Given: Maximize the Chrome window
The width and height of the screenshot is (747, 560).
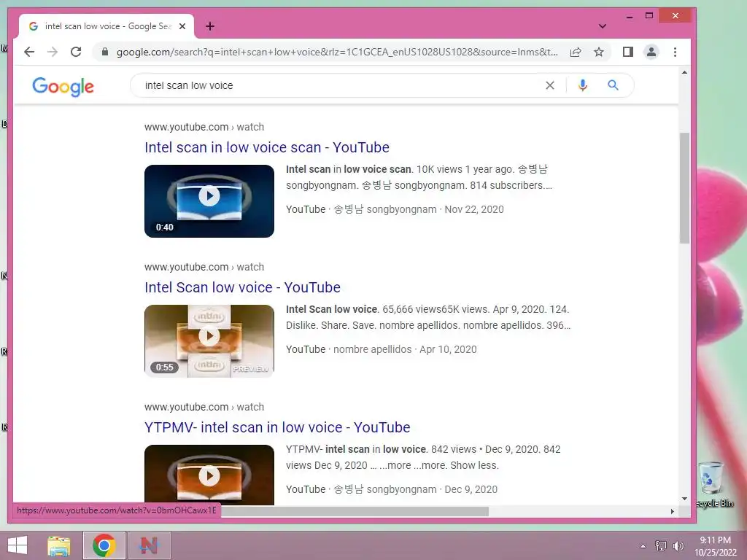Looking at the screenshot, I should 649,16.
